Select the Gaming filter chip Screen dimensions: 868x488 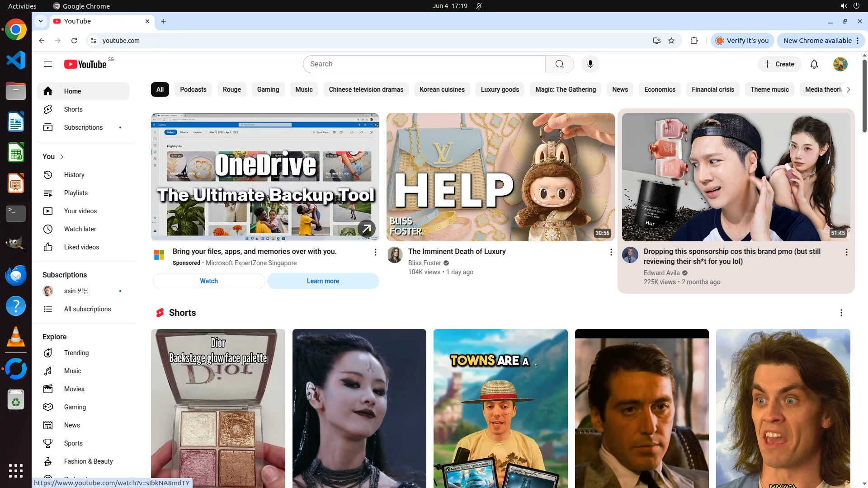pyautogui.click(x=268, y=89)
